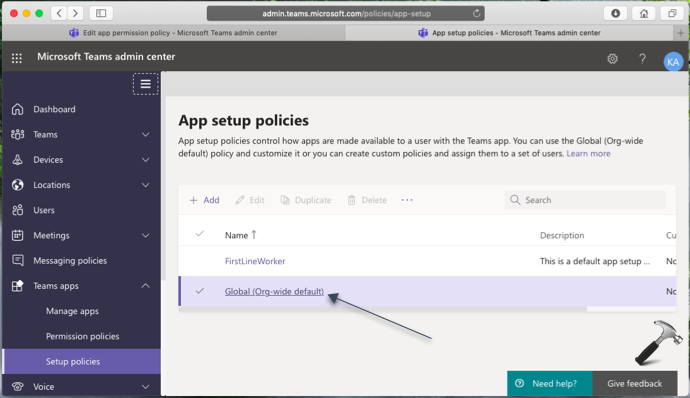Viewport: 690px width, 398px height.
Task: Click the Locations globe icon
Action: coord(18,185)
